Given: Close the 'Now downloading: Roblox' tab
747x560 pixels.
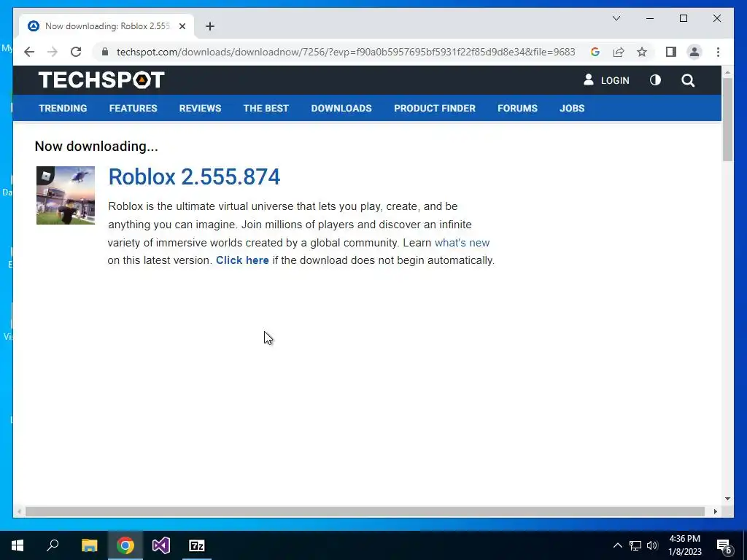Looking at the screenshot, I should (x=182, y=26).
